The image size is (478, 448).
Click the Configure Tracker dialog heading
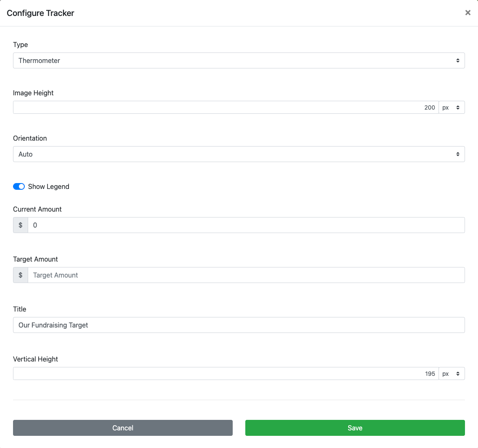tap(40, 13)
